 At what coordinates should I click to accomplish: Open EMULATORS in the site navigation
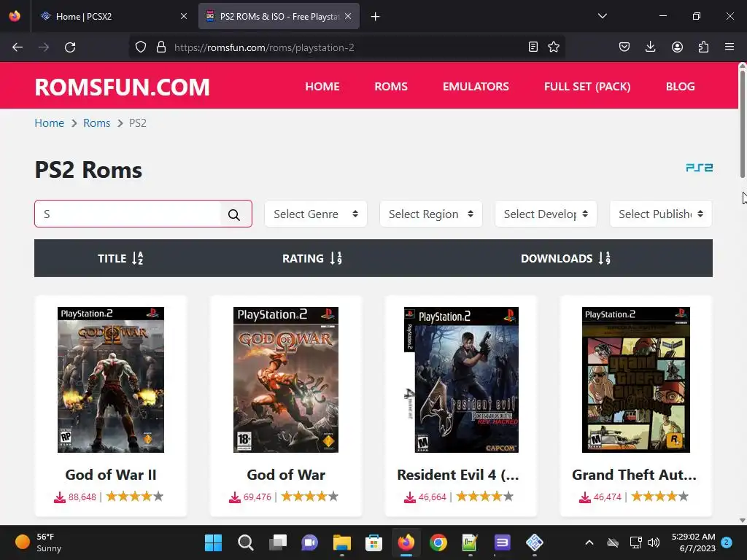tap(476, 86)
